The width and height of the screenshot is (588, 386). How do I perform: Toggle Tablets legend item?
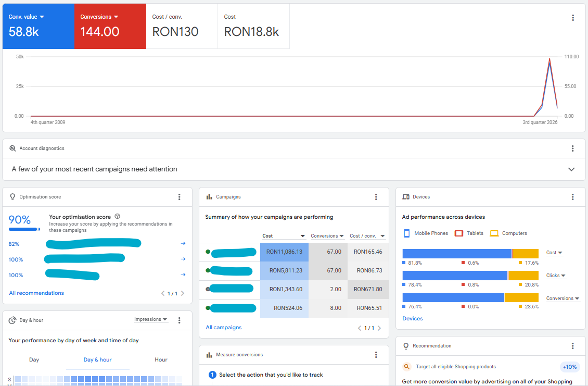(x=469, y=233)
